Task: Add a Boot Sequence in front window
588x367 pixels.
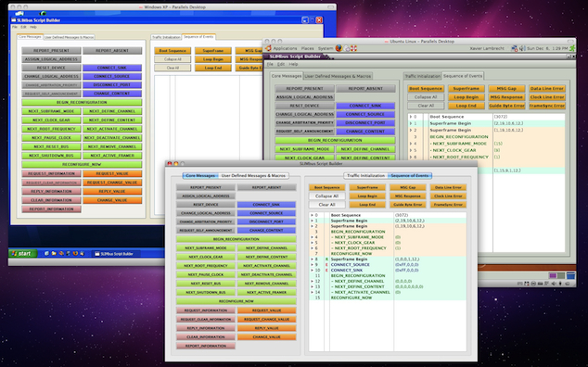Action: (327, 187)
